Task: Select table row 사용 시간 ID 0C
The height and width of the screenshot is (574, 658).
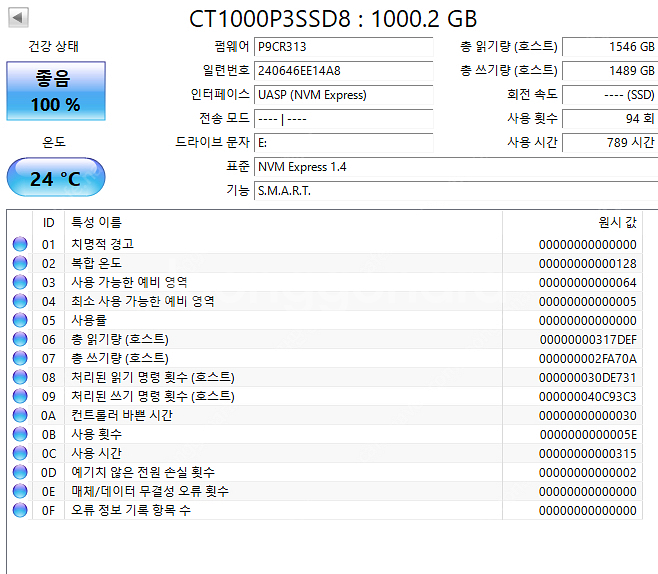Action: point(327,453)
